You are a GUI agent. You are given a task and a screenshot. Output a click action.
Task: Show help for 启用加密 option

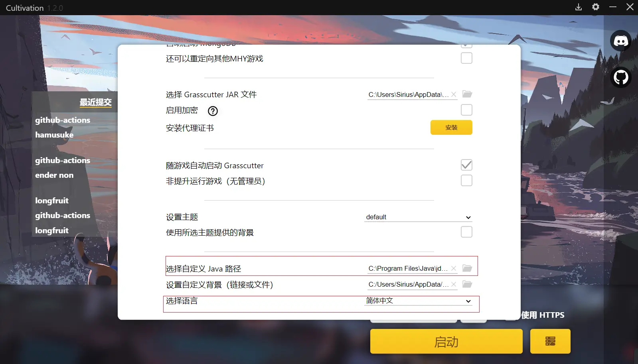coord(213,111)
